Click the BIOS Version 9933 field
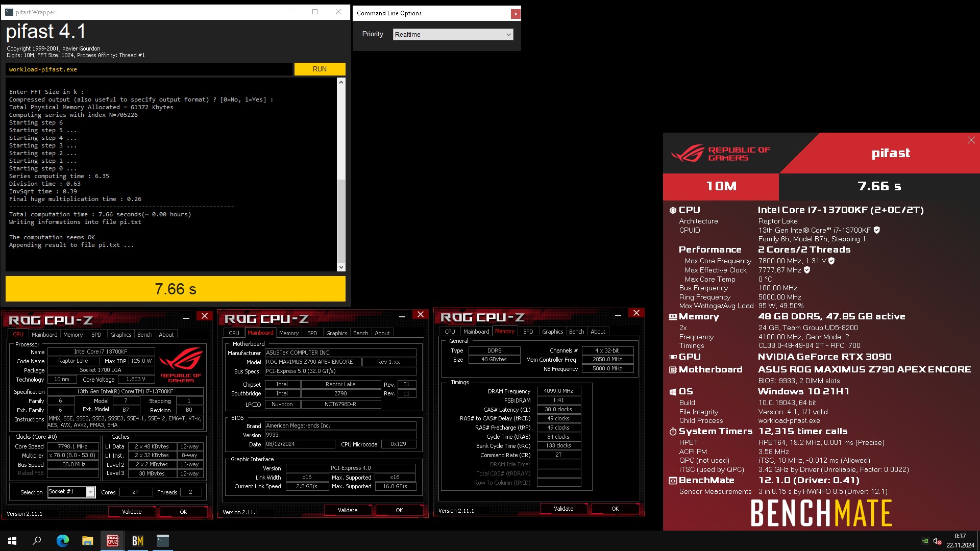This screenshot has height=551, width=980. [340, 435]
